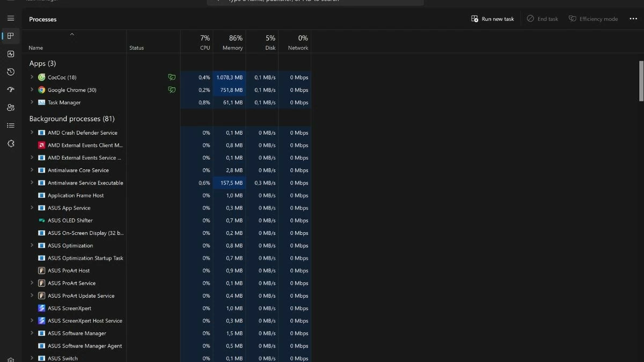This screenshot has height=362, width=644.
Task: Click the three-dot more options button
Action: click(633, 19)
